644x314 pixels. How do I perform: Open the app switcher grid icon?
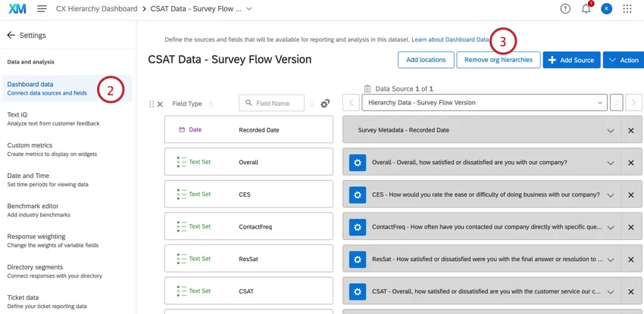(627, 9)
